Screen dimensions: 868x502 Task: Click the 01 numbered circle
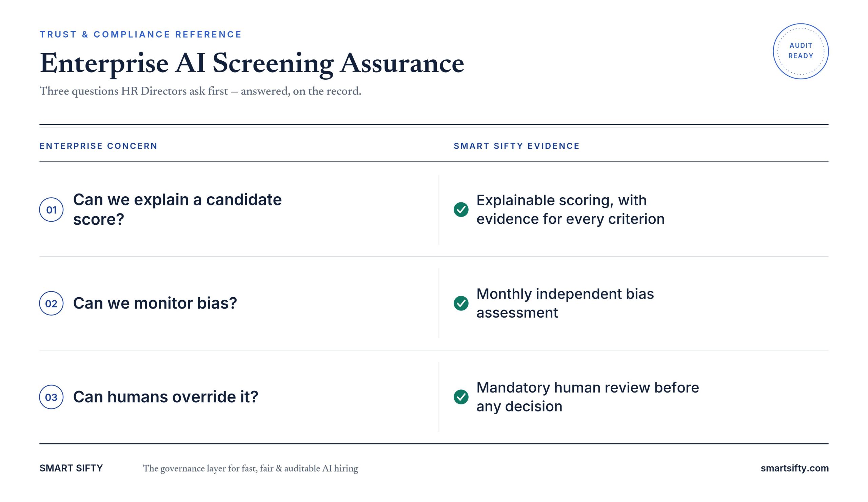coord(51,210)
